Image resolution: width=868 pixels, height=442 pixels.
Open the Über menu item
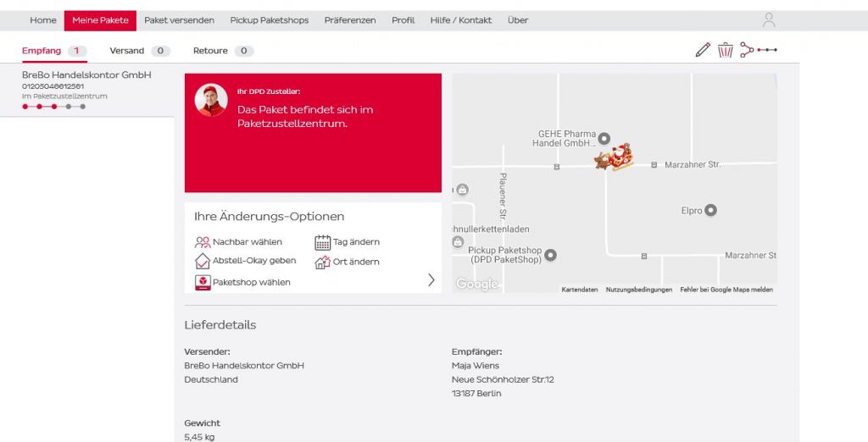click(x=518, y=20)
